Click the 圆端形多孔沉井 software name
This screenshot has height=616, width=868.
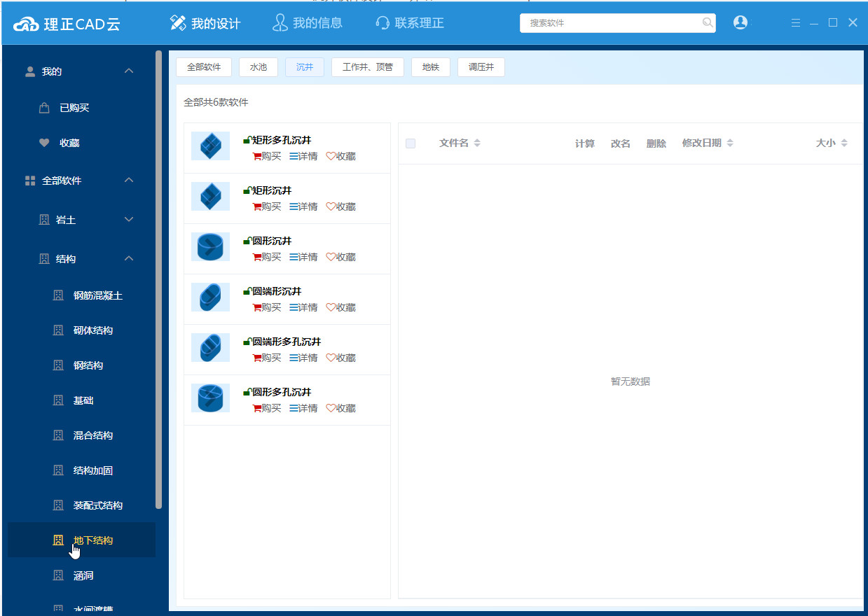coord(287,342)
